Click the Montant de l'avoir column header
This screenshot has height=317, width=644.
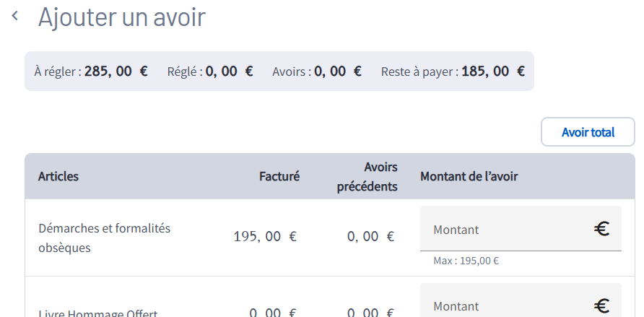469,176
